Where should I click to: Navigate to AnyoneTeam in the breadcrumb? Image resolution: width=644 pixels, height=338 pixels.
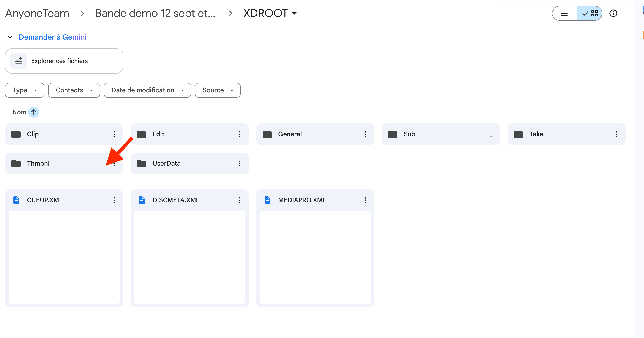tap(37, 13)
